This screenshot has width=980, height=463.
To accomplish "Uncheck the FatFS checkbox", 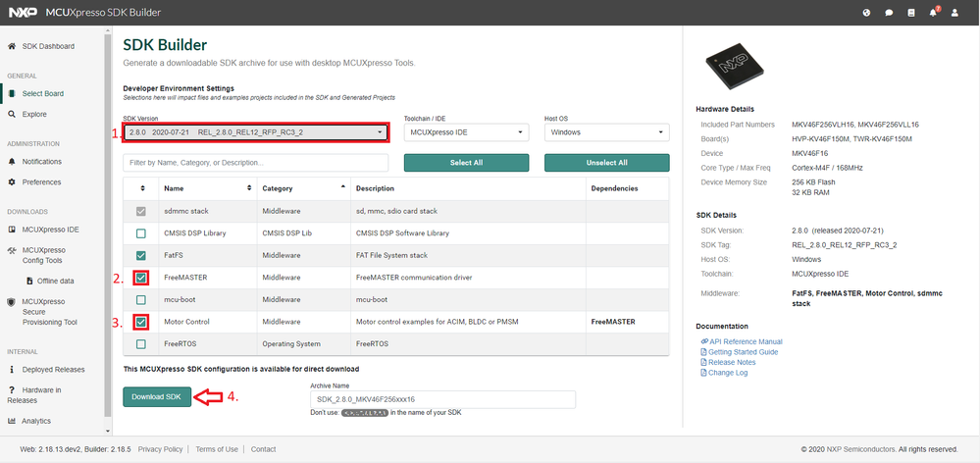I will point(141,256).
